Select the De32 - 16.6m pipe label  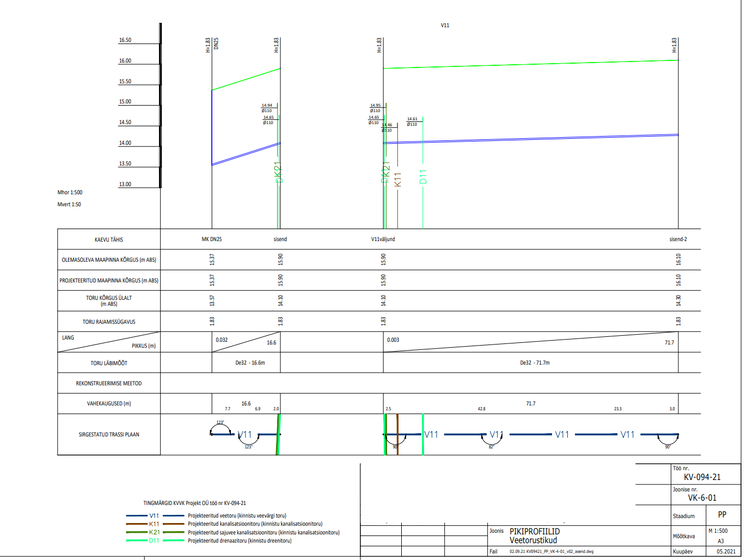[250, 362]
